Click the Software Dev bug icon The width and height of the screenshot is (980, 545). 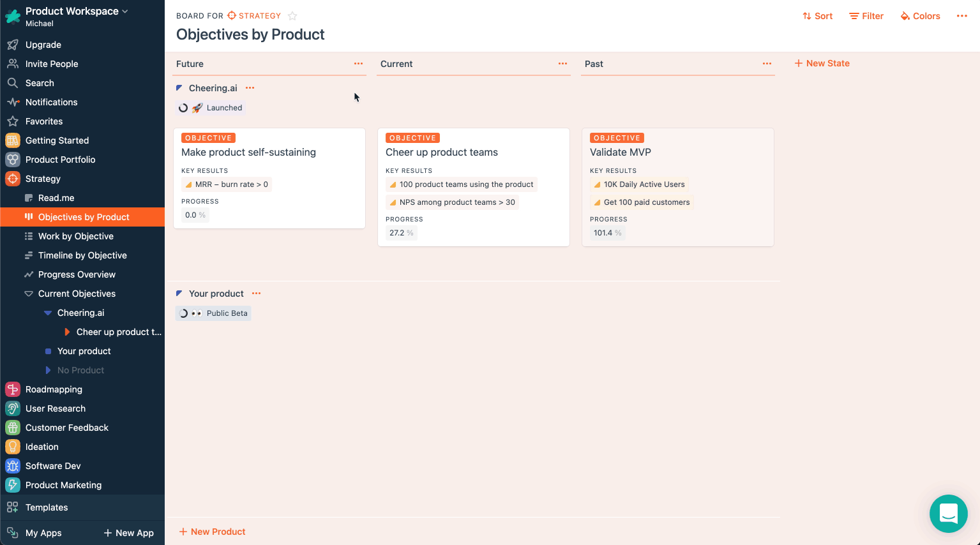13,466
